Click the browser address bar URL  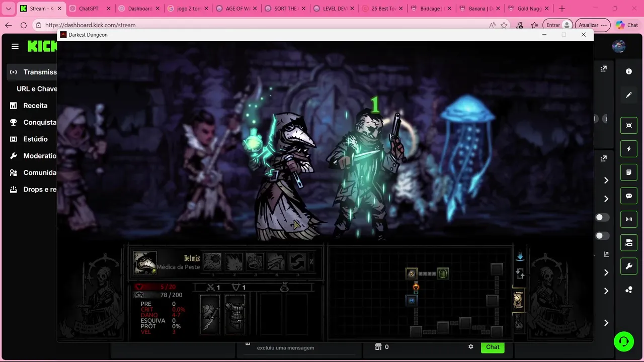(90, 25)
